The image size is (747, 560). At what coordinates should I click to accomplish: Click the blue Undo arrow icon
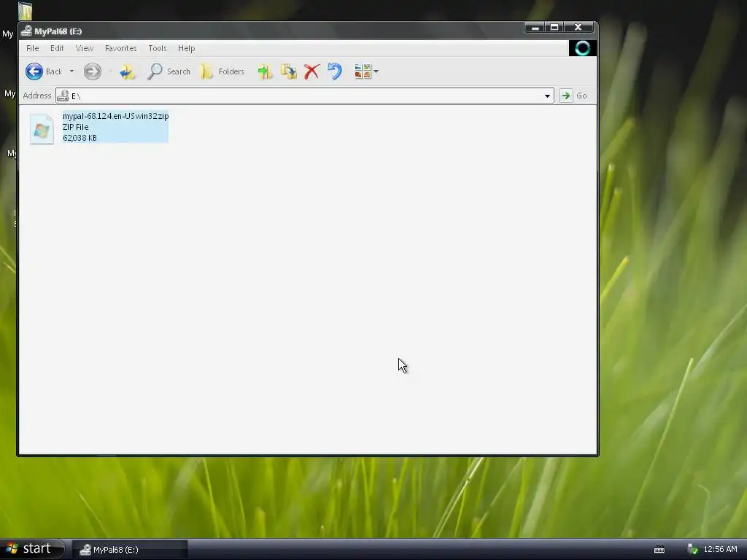(x=335, y=71)
